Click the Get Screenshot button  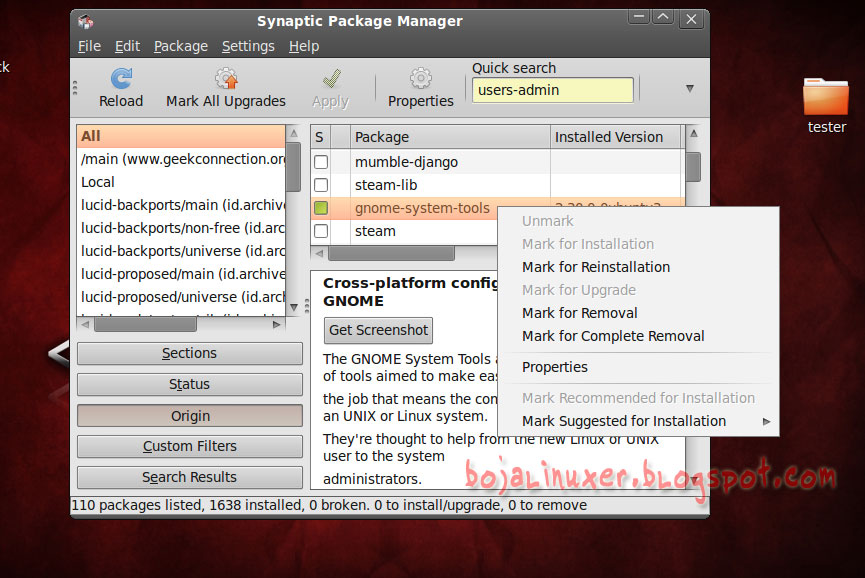378,330
